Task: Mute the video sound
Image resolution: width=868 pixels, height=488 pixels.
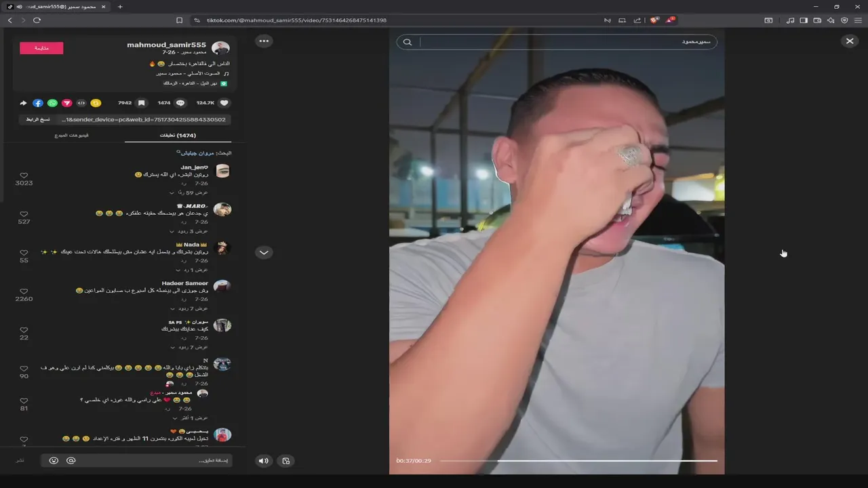Action: [264, 461]
